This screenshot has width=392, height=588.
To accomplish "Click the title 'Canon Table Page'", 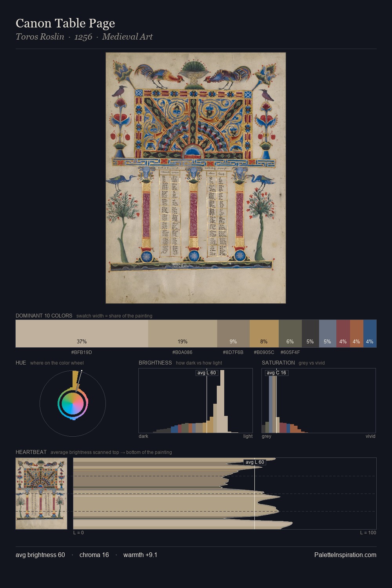I will click(65, 23).
